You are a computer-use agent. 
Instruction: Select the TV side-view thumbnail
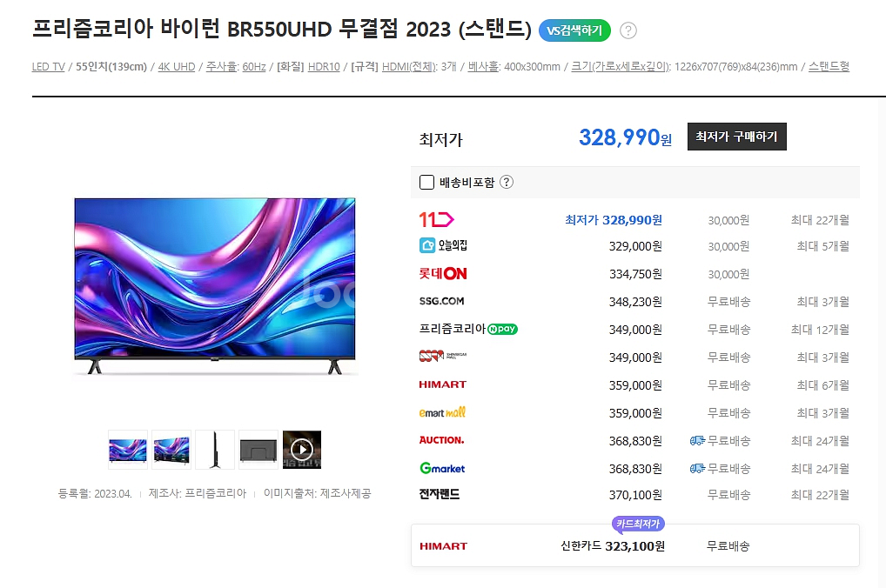[215, 450]
